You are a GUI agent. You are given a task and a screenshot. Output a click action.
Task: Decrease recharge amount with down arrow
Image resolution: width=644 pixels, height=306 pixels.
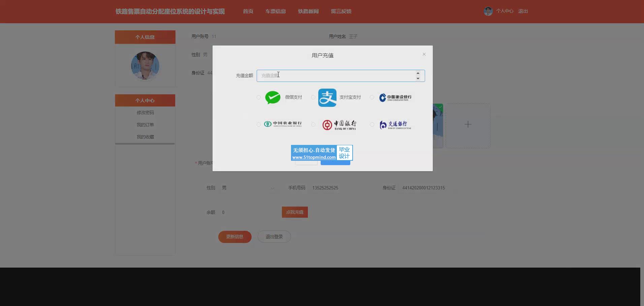(x=418, y=79)
